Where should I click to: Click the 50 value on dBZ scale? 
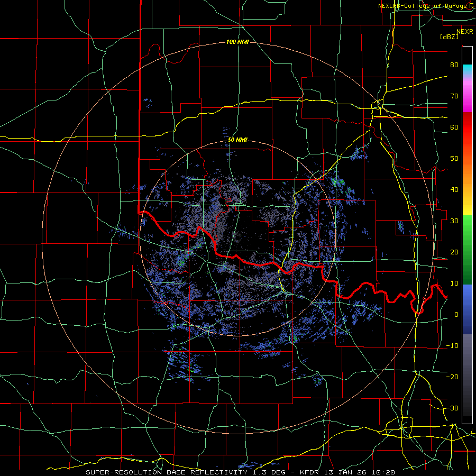(454, 159)
